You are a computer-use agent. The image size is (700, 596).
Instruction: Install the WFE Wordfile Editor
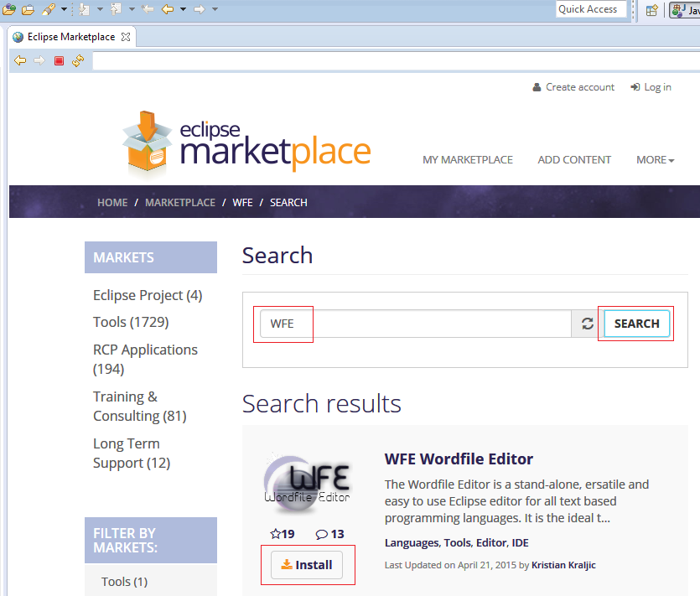(x=307, y=565)
